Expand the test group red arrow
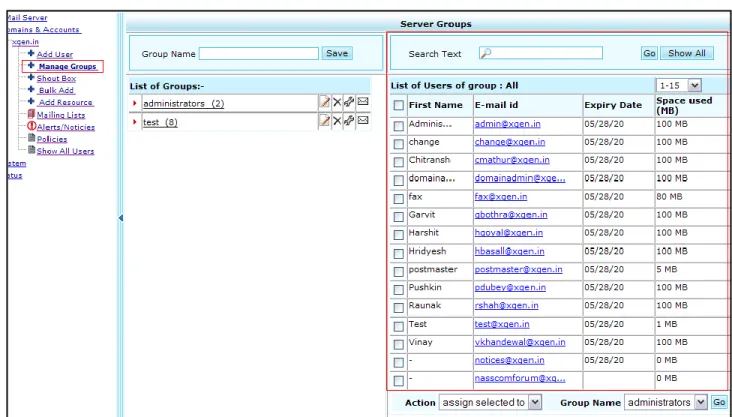 (135, 122)
